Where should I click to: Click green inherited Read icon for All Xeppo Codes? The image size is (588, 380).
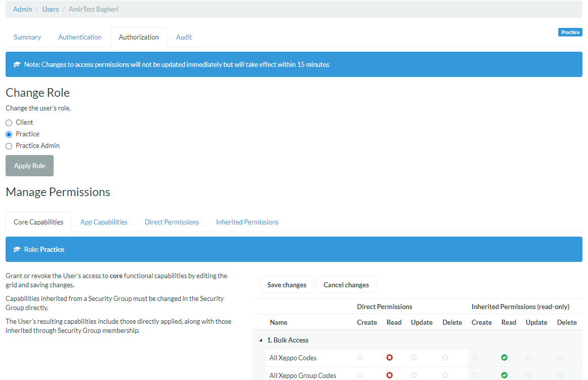click(x=504, y=358)
